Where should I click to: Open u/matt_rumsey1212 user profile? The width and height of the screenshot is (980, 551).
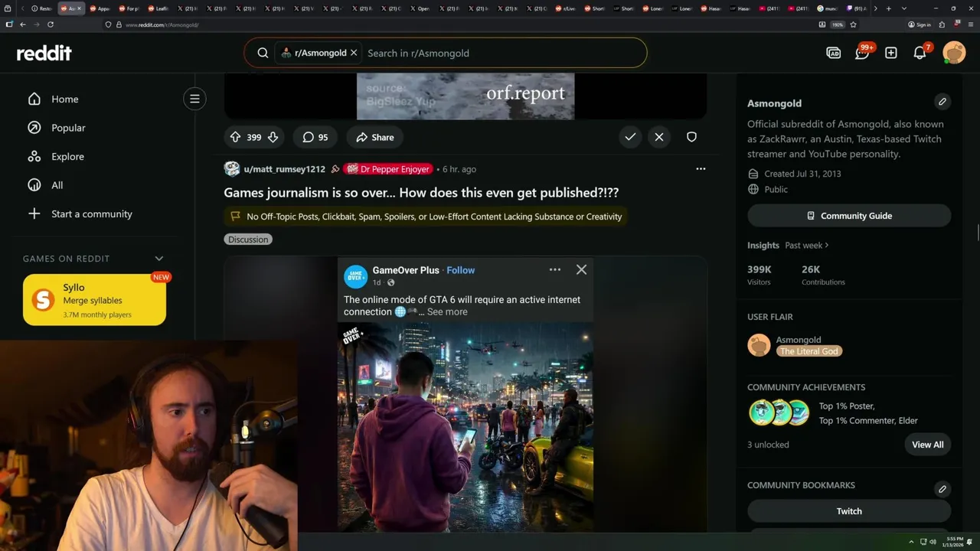pyautogui.click(x=284, y=169)
